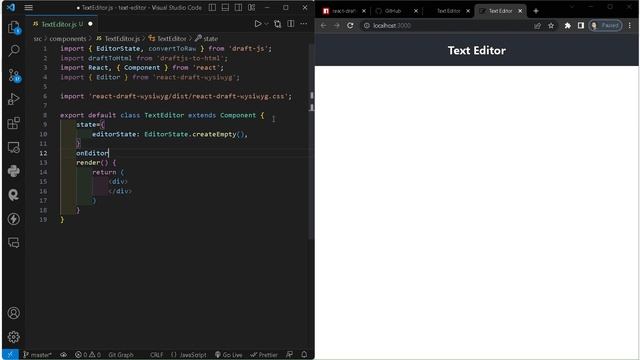The image size is (640, 360).
Task: Bookmark this page with the star
Action: tap(551, 25)
